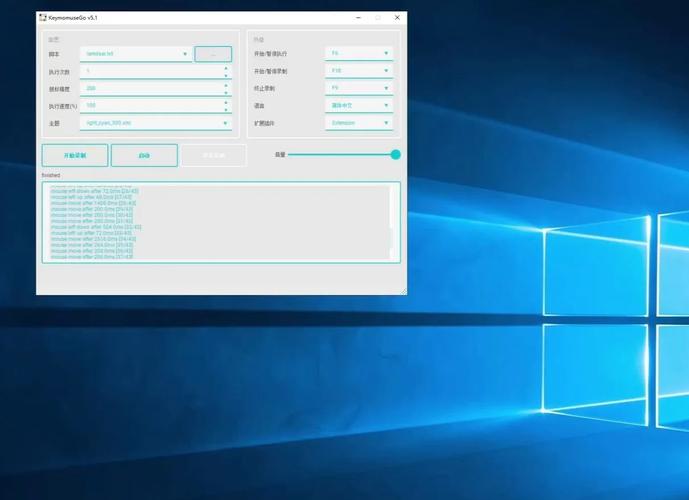Decrease the 执行速度(%) value with down arrow
The width and height of the screenshot is (689, 500).
coord(226,109)
